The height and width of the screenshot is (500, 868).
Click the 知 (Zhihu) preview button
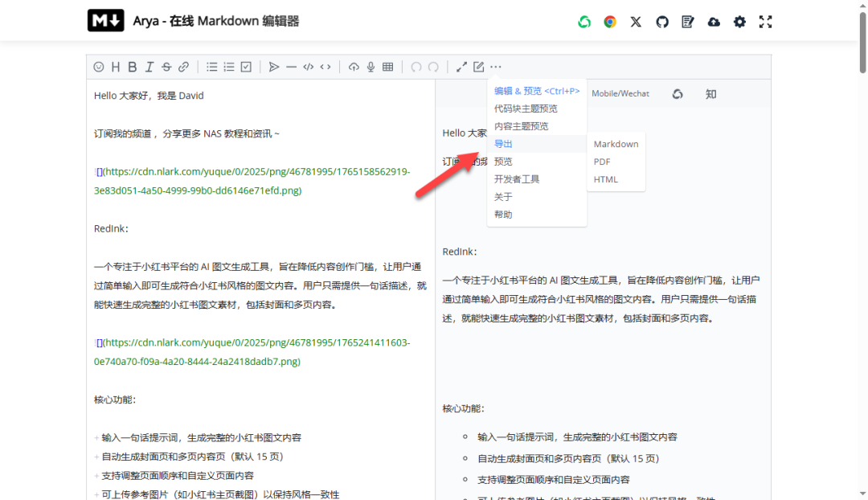[710, 94]
